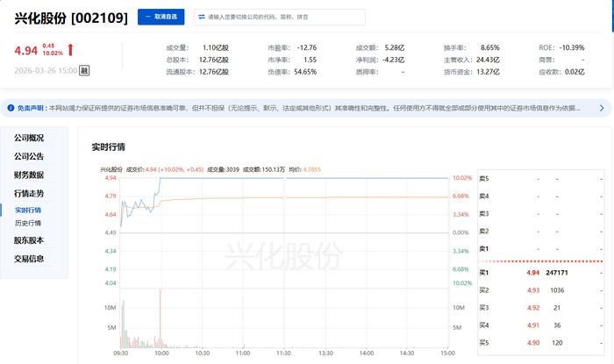Viewport: 614px width, 364px height.
Task: Click the 买2 row price 4.93
Action: point(533,290)
